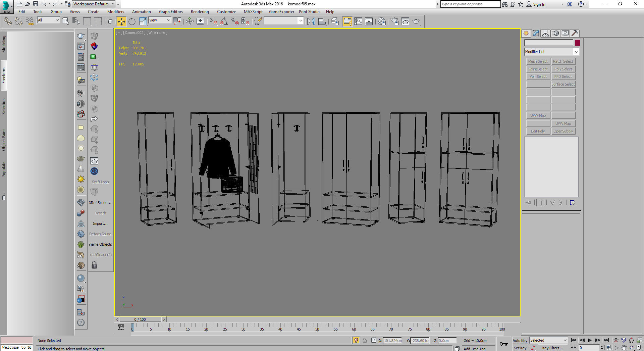
Task: Toggle the Percent Snap icon
Action: (x=235, y=21)
